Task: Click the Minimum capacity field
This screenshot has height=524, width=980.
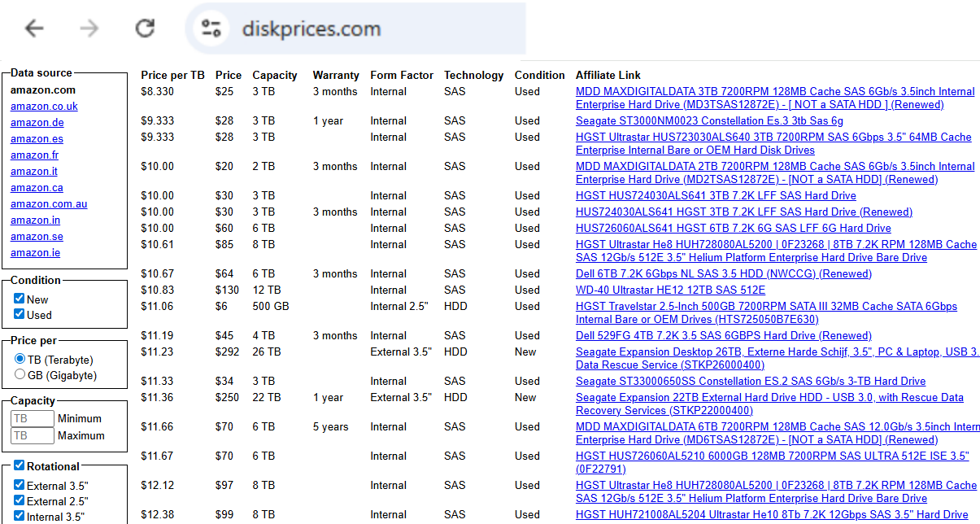Action: [33, 418]
